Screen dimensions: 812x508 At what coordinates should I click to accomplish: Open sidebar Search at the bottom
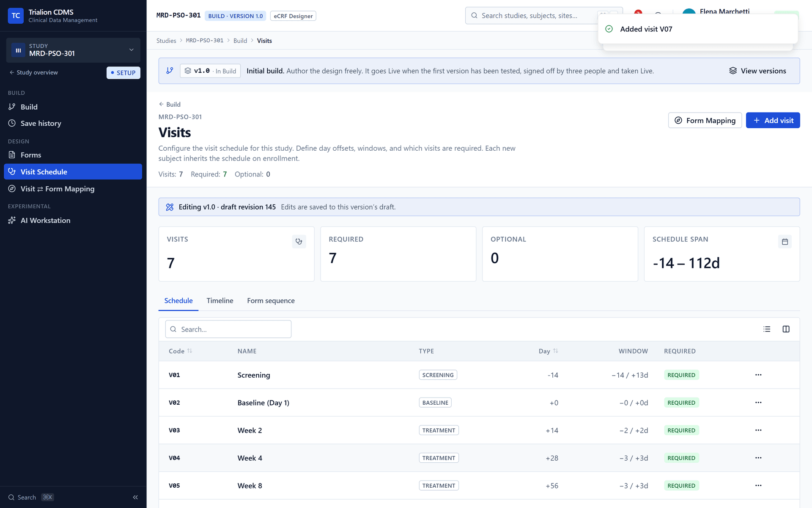pyautogui.click(x=31, y=497)
